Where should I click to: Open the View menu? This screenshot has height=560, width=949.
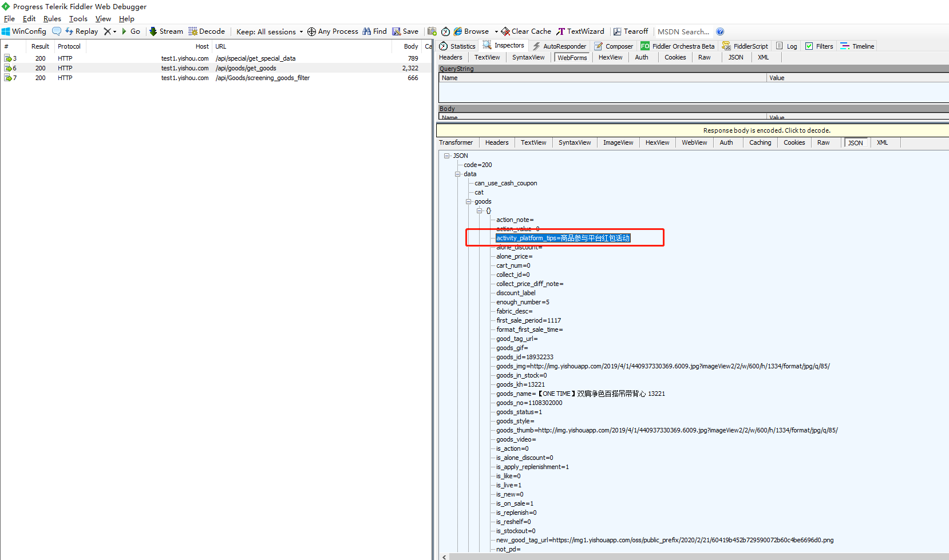(x=103, y=19)
